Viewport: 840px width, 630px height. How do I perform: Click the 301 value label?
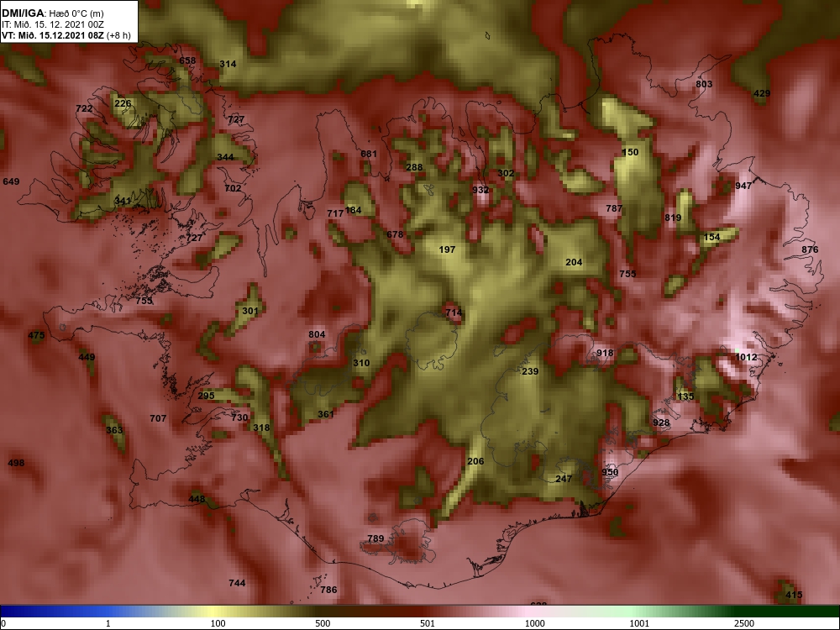[x=250, y=311]
